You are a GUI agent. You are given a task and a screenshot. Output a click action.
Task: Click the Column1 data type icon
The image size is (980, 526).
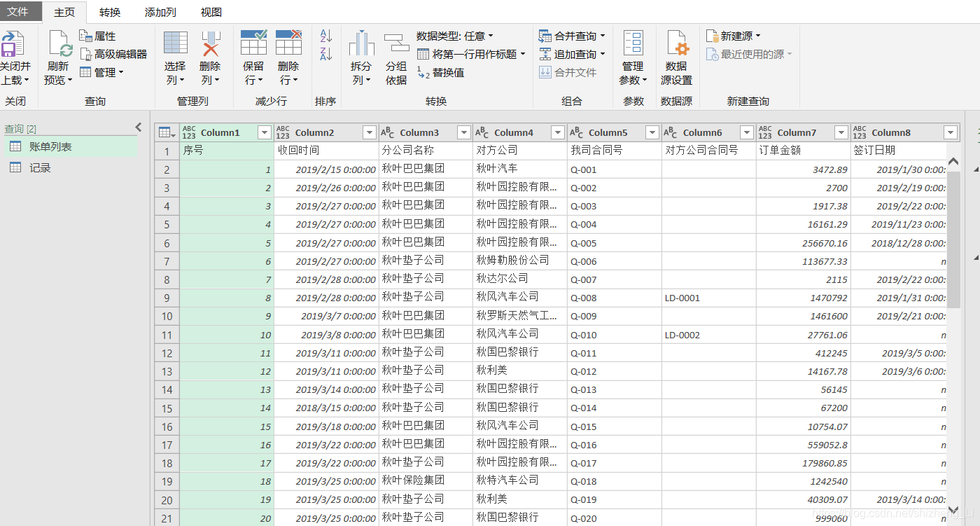[189, 132]
